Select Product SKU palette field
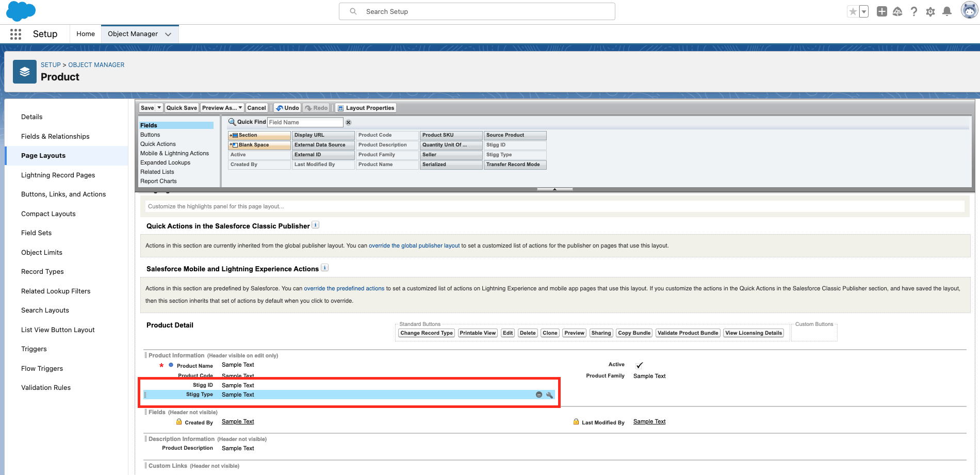 [451, 135]
